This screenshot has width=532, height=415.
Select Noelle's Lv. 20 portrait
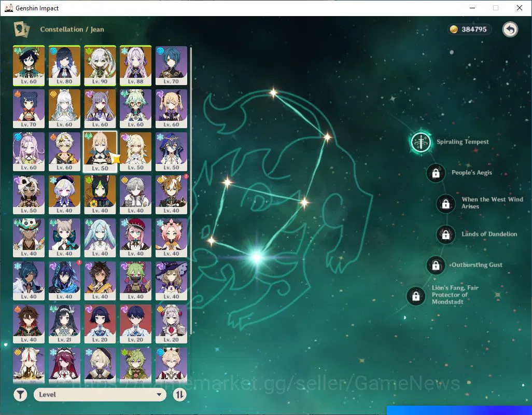pos(171,324)
